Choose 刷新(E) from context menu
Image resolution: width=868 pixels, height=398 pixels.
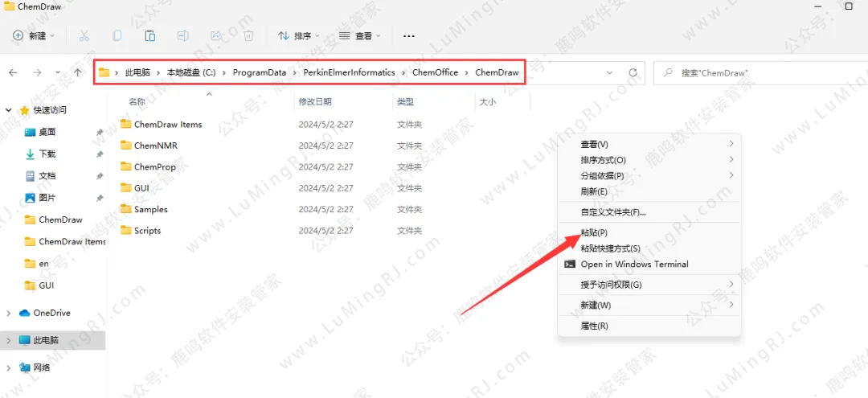pos(649,191)
